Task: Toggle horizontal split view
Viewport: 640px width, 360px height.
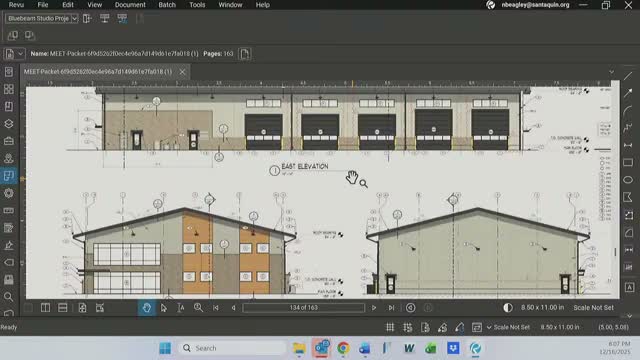Action: (x=62, y=308)
